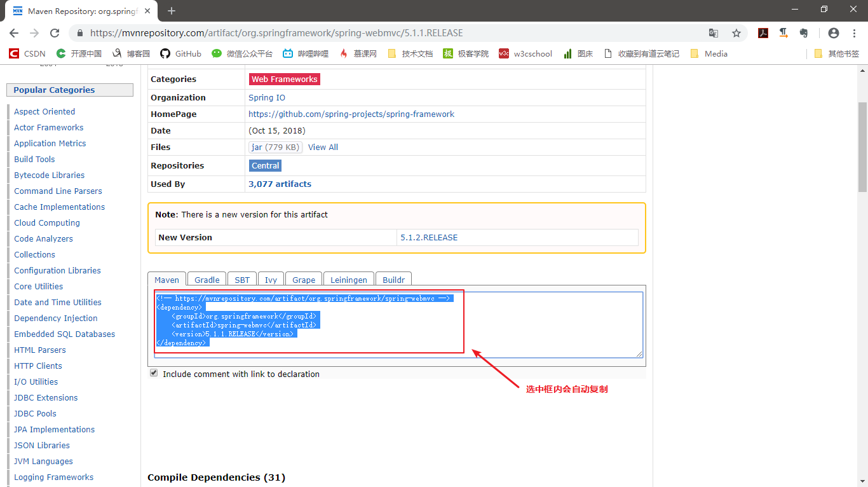Viewport: 868px width, 487px height.
Task: Open 其他书签 folder
Action: click(x=836, y=53)
